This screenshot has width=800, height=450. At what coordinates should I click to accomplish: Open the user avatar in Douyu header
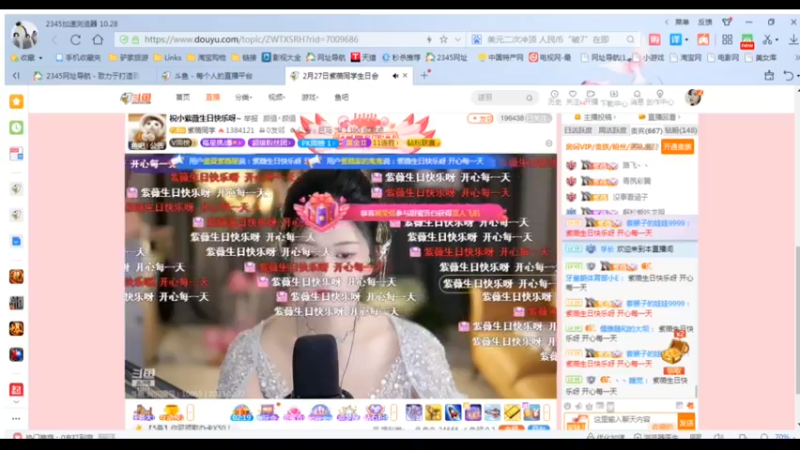tap(693, 97)
